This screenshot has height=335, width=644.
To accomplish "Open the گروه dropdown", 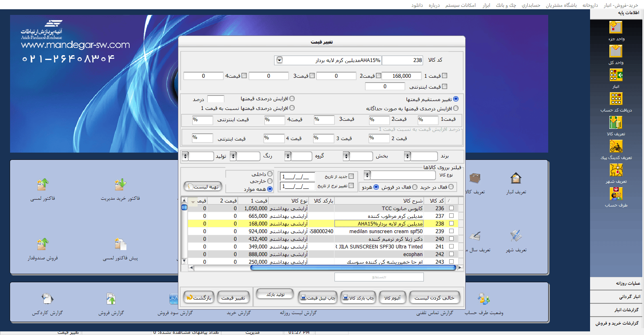I will (x=288, y=156).
